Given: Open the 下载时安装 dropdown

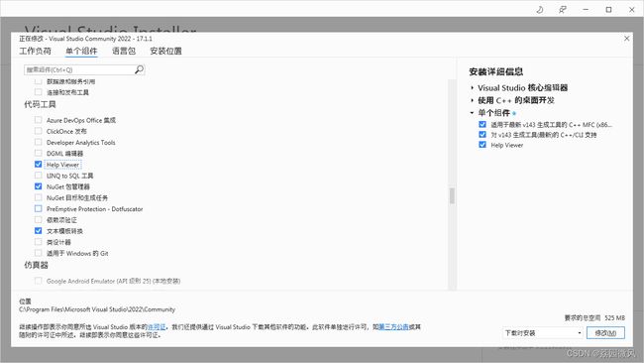Looking at the screenshot, I should pyautogui.click(x=543, y=333).
